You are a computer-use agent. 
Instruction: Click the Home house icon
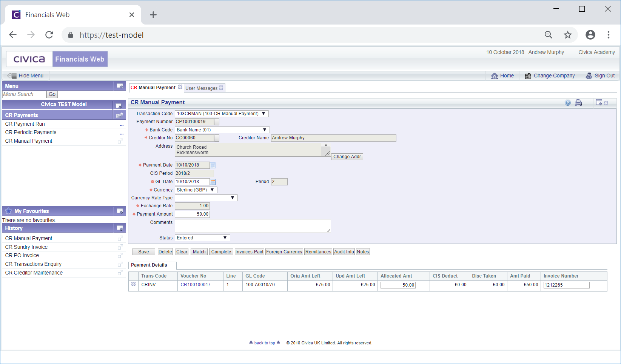click(495, 76)
